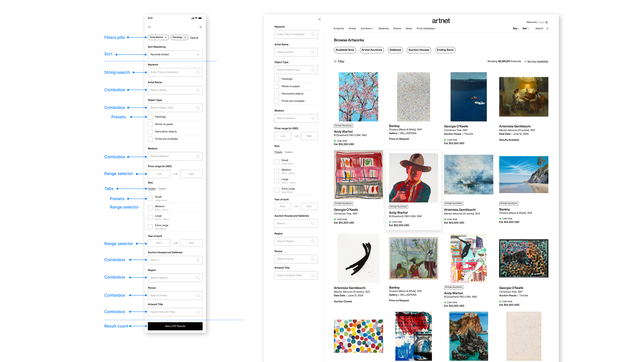Click the Low price field in mobile panel

tap(159, 174)
